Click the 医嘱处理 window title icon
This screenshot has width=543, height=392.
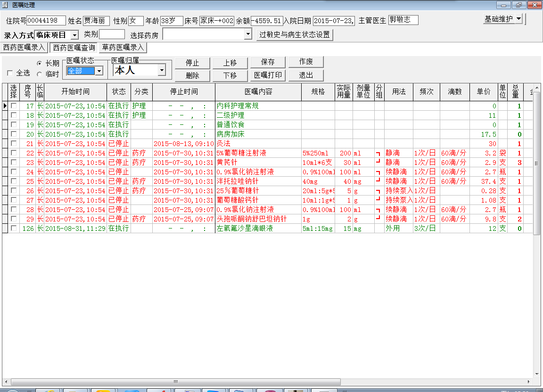pos(5,5)
